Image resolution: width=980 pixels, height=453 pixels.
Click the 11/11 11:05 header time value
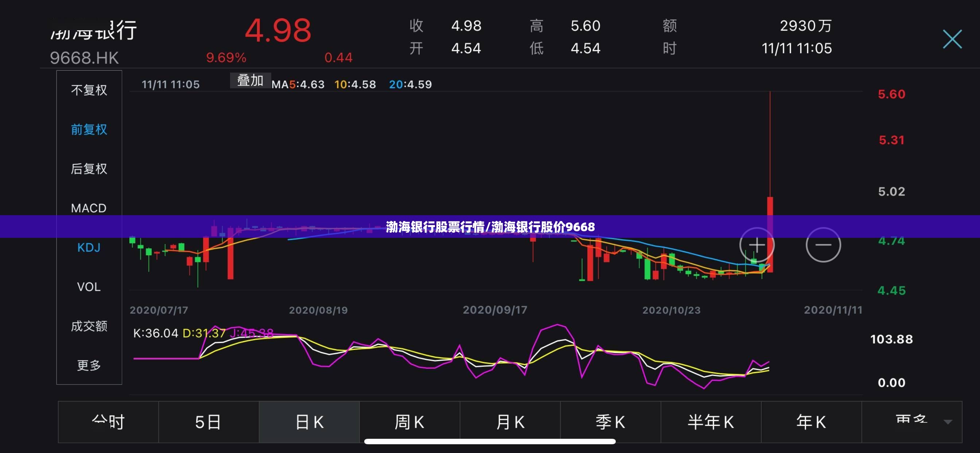coord(797,49)
